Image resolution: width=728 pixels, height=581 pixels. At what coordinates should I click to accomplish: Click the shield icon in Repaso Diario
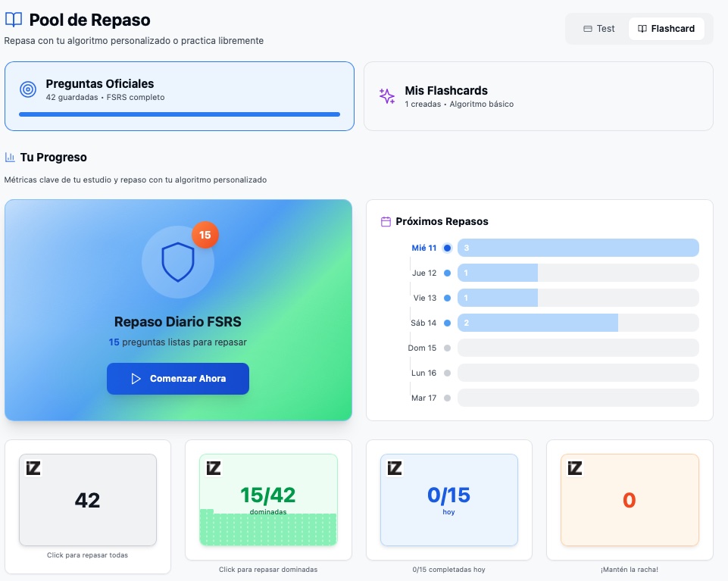pos(178,262)
